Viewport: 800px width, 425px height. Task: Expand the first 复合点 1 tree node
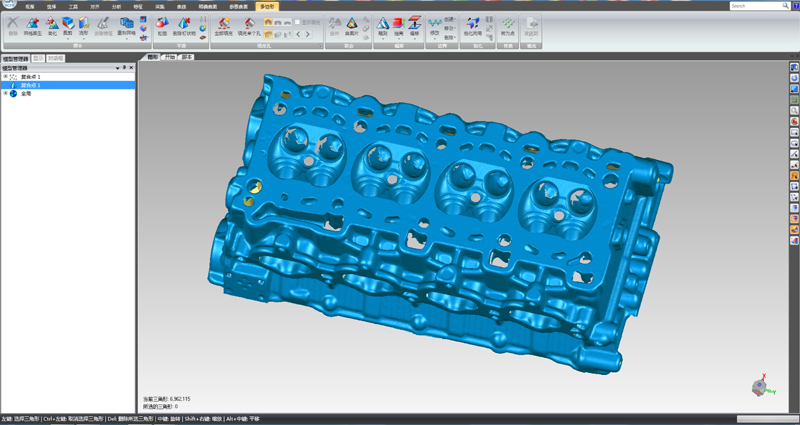click(x=5, y=76)
